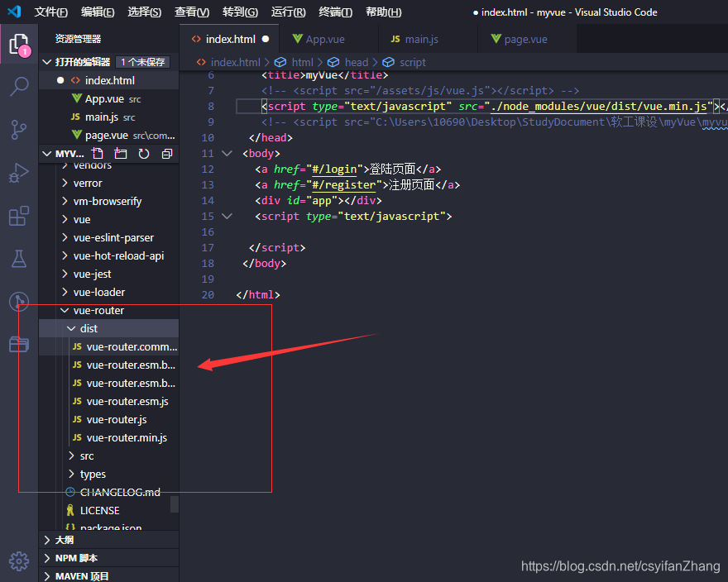Fold the script element at line 15
This screenshot has height=582, width=728.
[227, 217]
